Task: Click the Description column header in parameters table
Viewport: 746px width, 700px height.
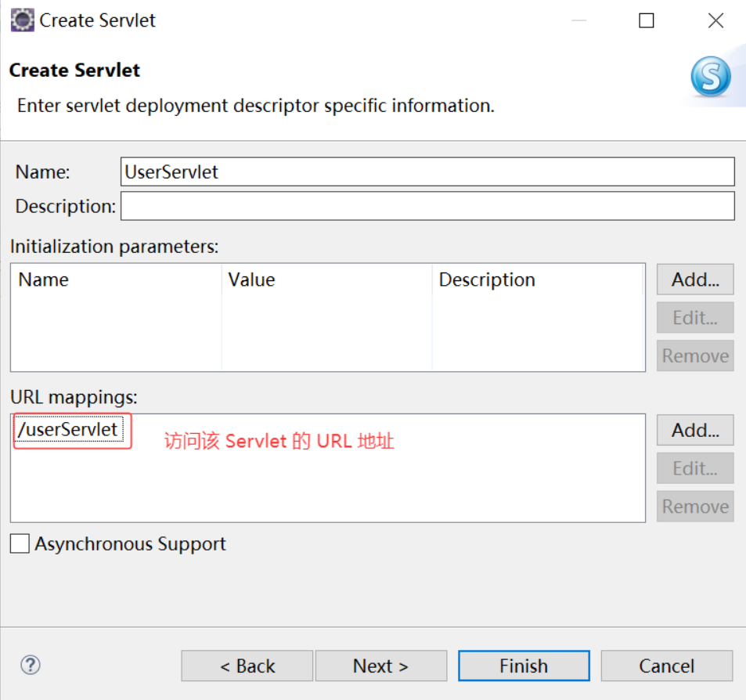Action: [x=538, y=280]
